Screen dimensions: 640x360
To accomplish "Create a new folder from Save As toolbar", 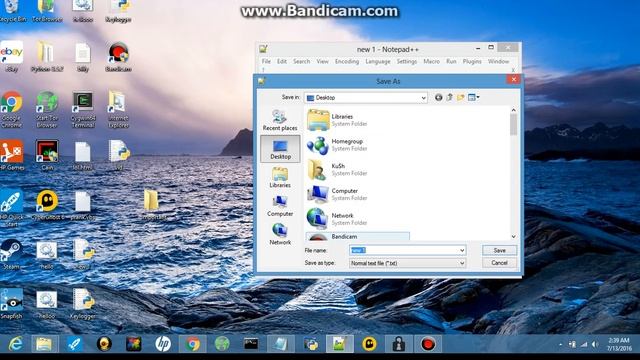I will pyautogui.click(x=460, y=98).
